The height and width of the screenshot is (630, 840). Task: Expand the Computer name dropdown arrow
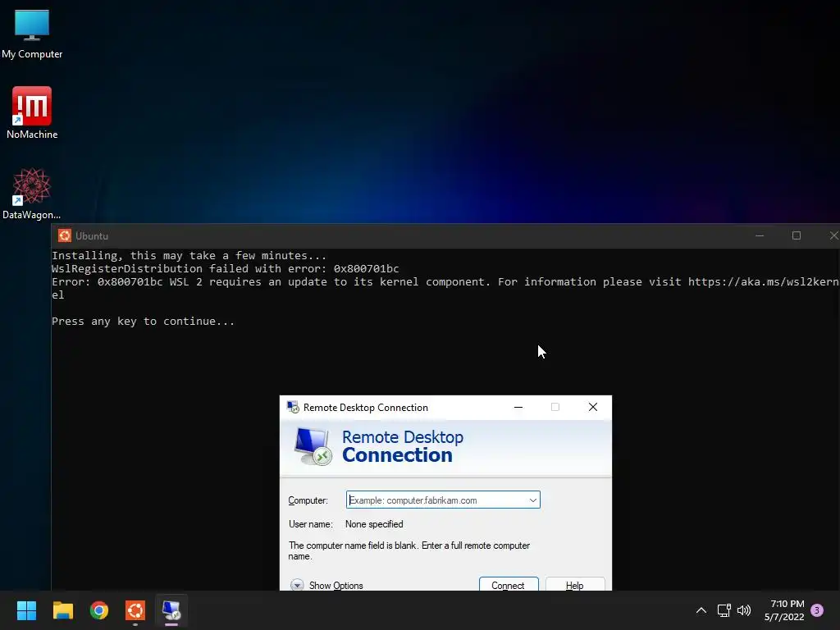tap(533, 500)
